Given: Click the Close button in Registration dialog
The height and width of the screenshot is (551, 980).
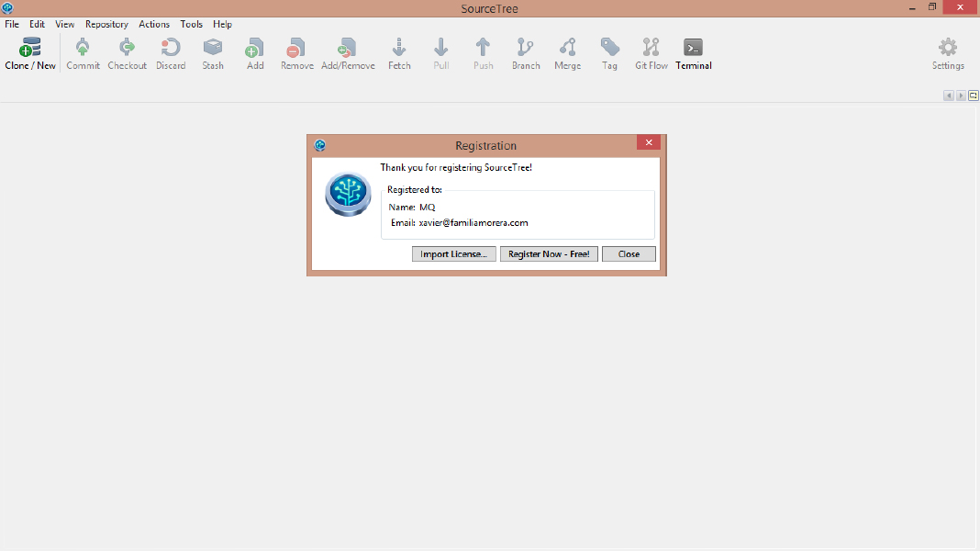Looking at the screenshot, I should coord(629,254).
